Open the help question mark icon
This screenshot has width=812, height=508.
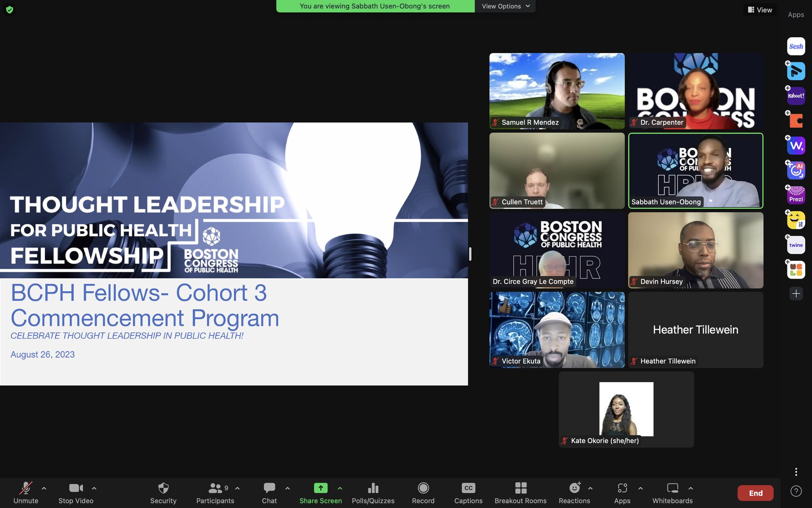coord(796,491)
